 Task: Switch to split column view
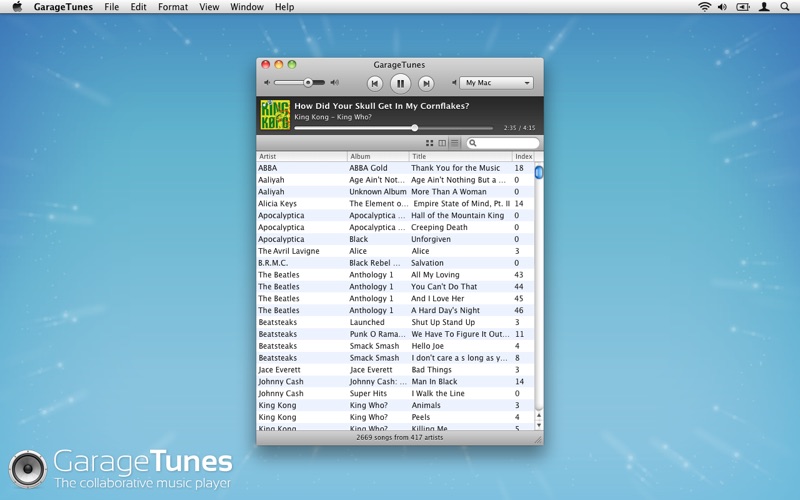point(442,143)
